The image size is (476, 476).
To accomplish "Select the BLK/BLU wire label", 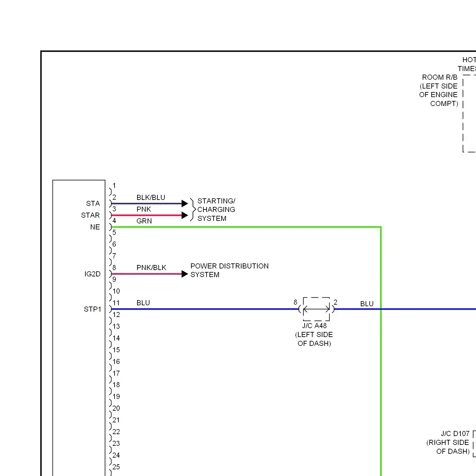I will coord(151,197).
